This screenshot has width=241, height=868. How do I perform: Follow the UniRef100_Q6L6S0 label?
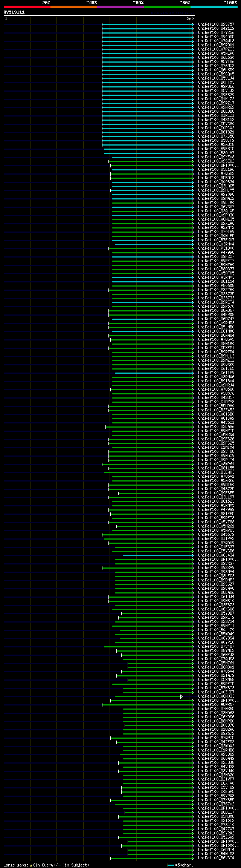click(216, 57)
